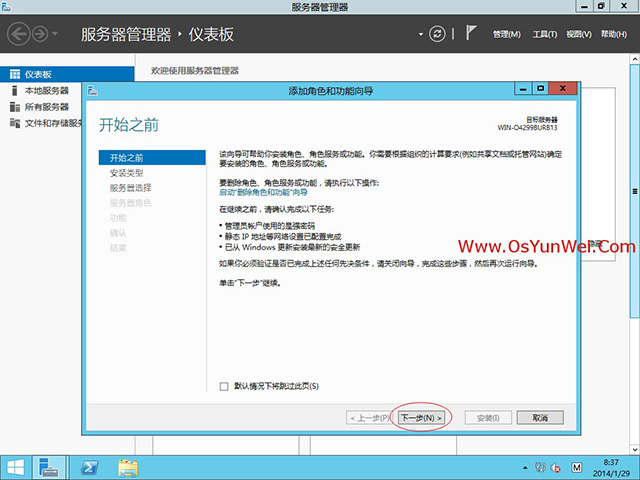The image size is (640, 480).
Task: Click Server Manager icon in taskbar
Action: click(x=49, y=467)
